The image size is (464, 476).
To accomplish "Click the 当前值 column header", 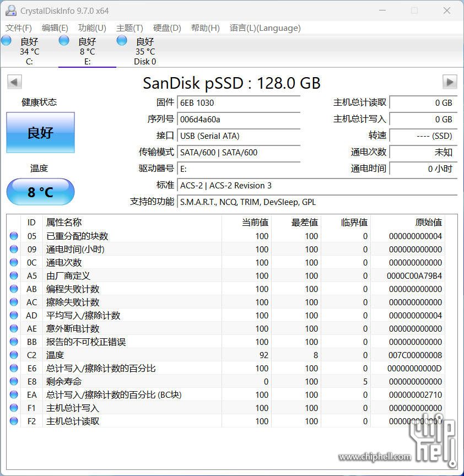I will tap(246, 222).
